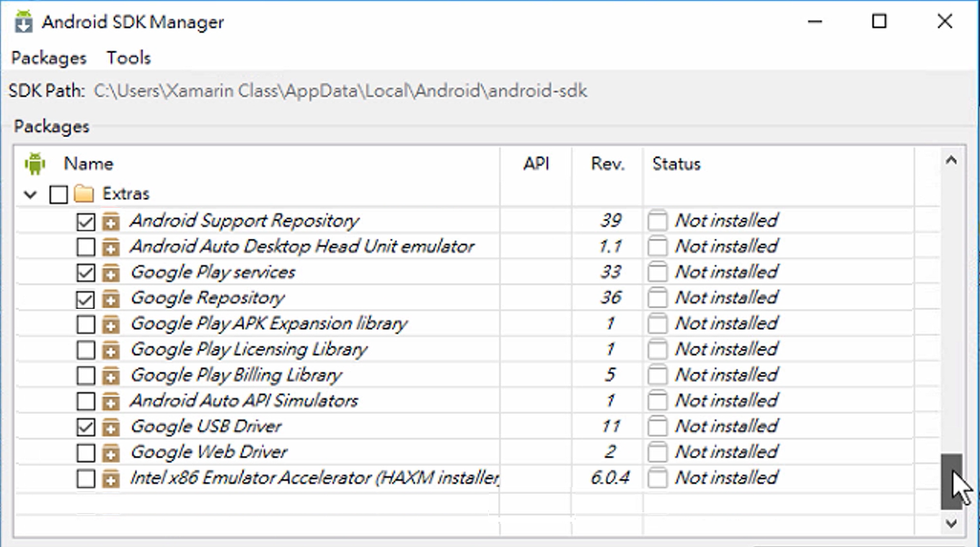
Task: Click status icon for Intel x86 Emulator Accelerator
Action: (x=657, y=478)
